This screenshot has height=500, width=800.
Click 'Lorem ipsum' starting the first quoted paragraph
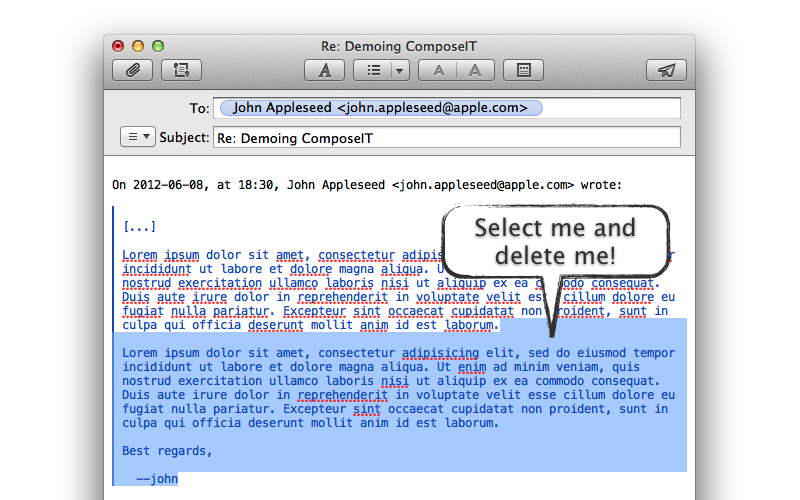[x=161, y=255]
